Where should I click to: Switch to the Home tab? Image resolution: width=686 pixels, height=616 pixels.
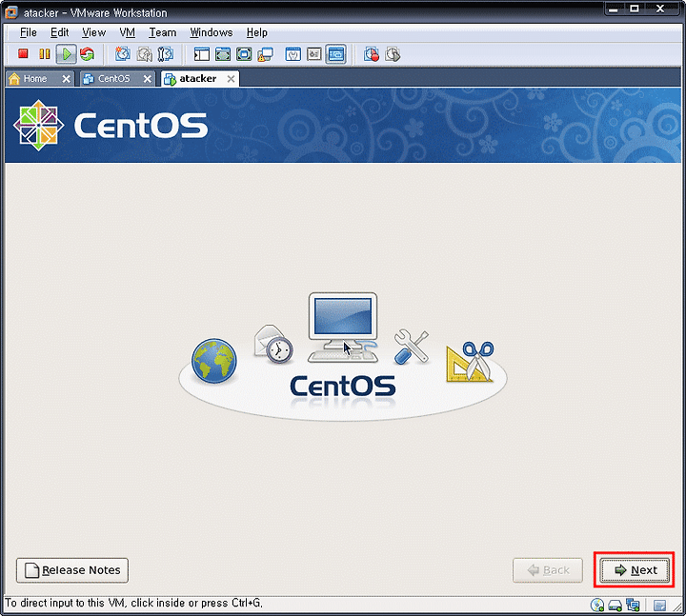(35, 79)
